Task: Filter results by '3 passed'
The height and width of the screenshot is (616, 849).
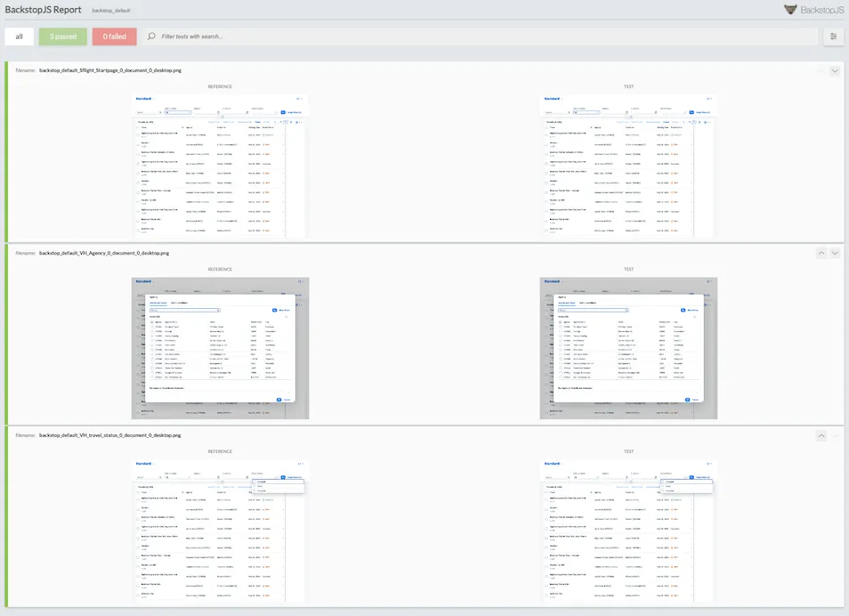Action: click(63, 36)
